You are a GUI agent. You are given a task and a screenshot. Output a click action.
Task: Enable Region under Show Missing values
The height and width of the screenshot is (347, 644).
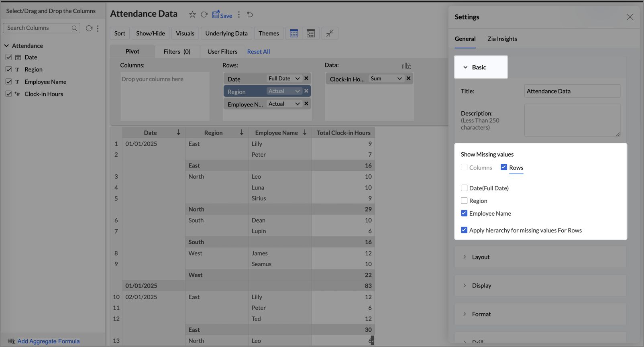[464, 201]
